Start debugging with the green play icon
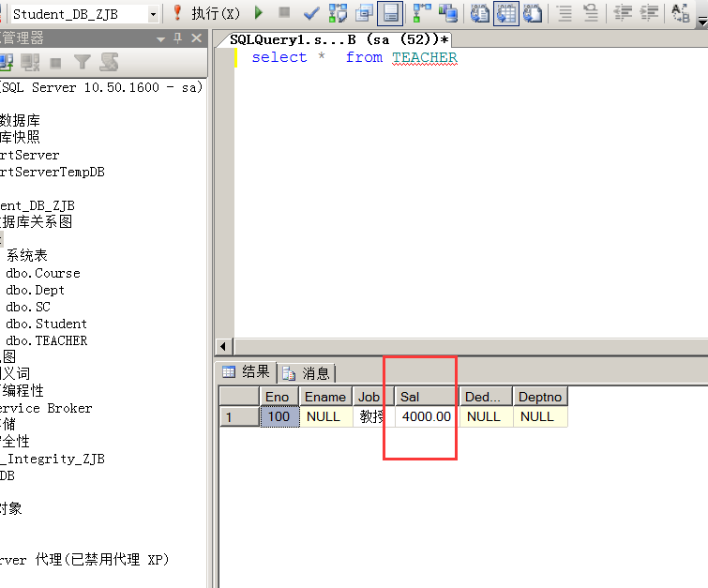This screenshot has width=708, height=588. 258,12
